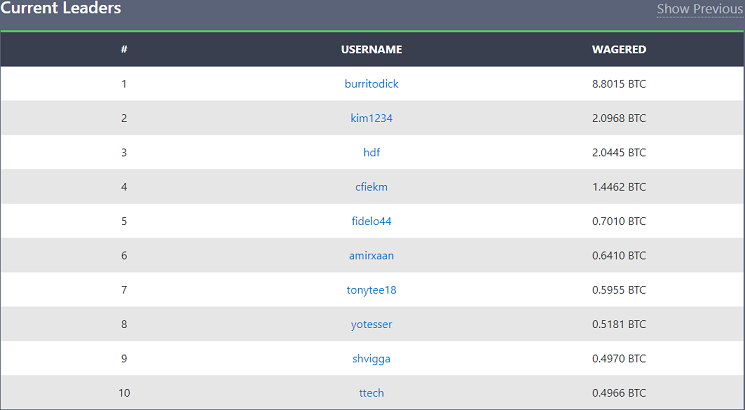View yotesser's profile

(x=371, y=324)
